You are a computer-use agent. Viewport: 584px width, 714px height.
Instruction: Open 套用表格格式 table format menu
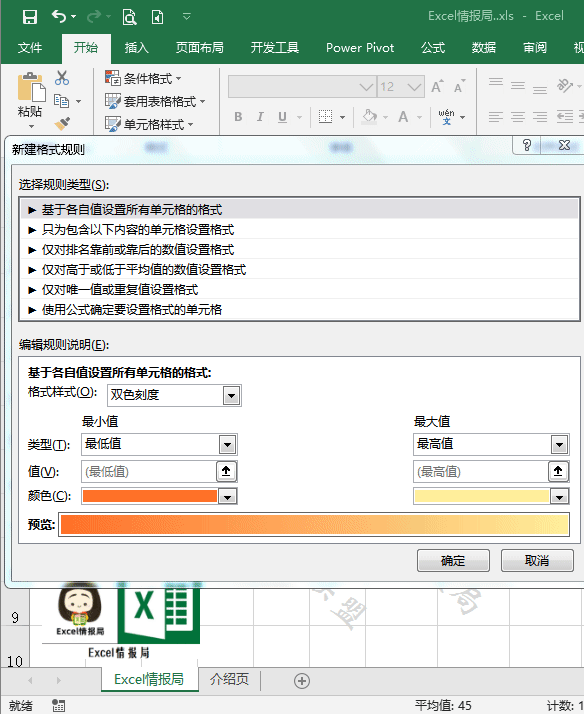[155, 101]
